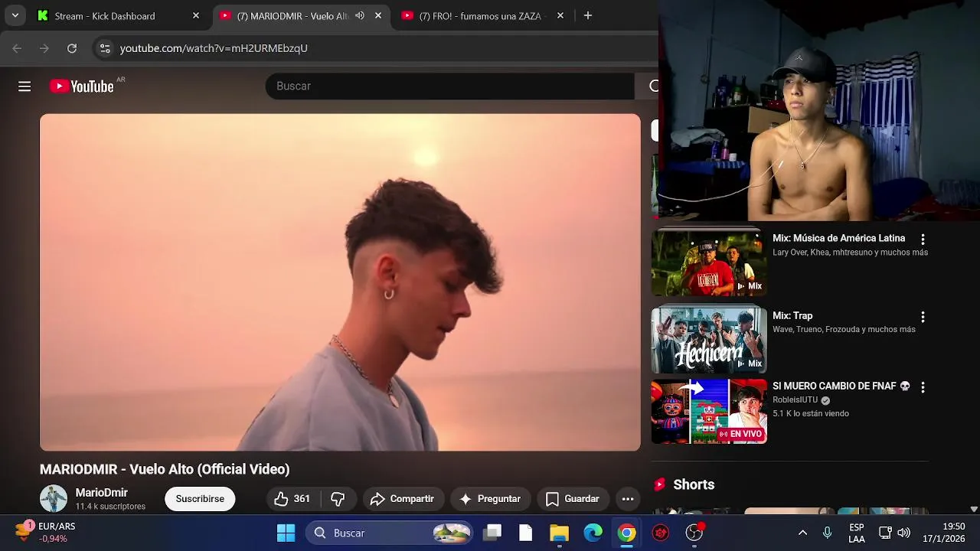Close the Kick Dashboard tab
980x551 pixels.
coord(196,15)
